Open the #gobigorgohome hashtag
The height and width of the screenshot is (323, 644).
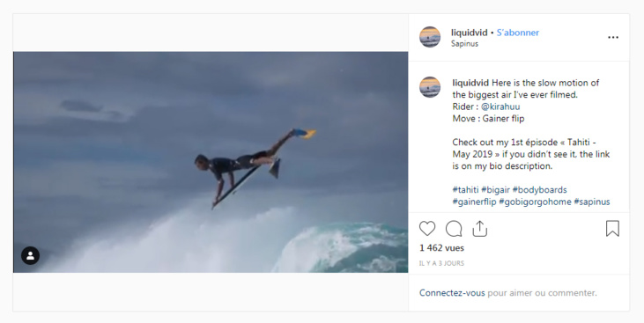coord(535,202)
